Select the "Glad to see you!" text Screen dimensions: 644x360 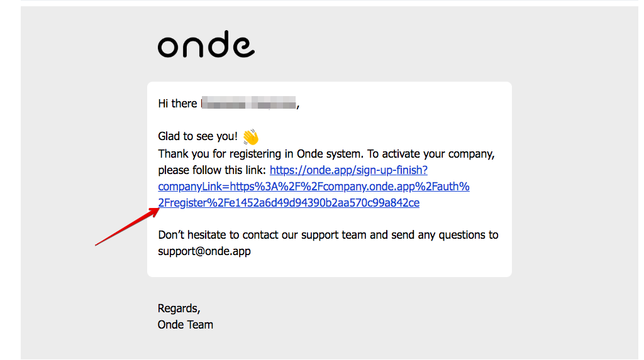tap(197, 137)
